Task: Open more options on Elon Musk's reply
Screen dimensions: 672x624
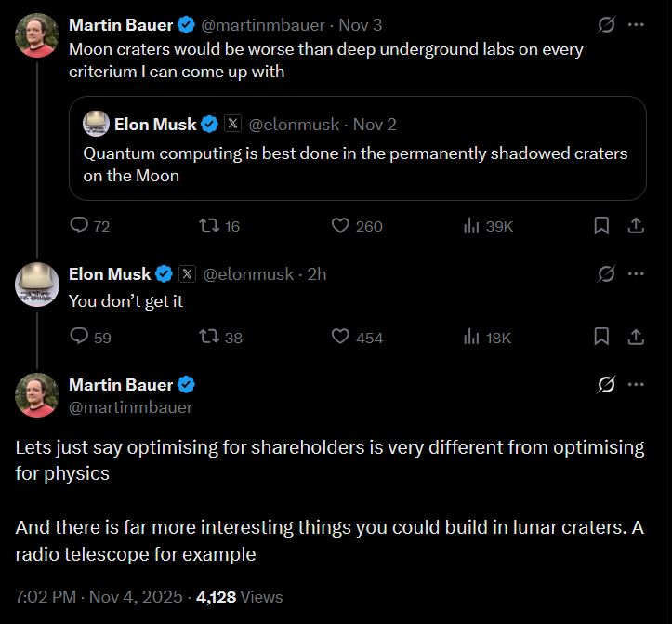Action: (x=637, y=273)
